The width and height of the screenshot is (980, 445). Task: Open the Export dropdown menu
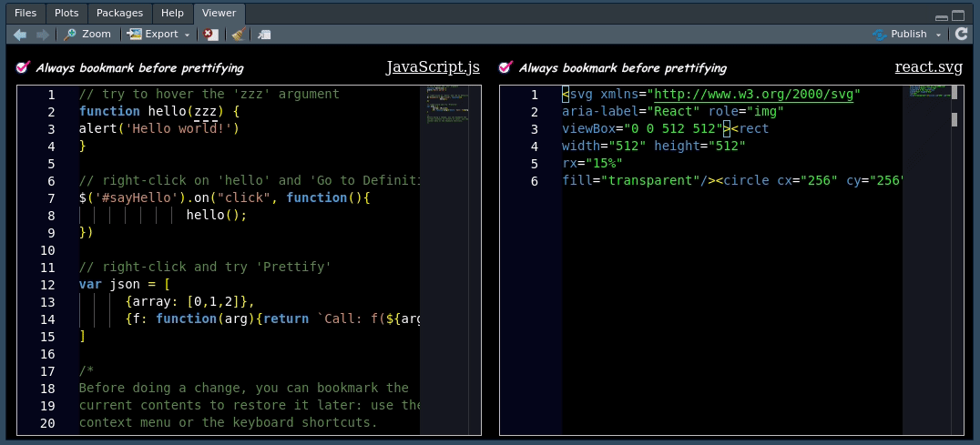(x=158, y=35)
